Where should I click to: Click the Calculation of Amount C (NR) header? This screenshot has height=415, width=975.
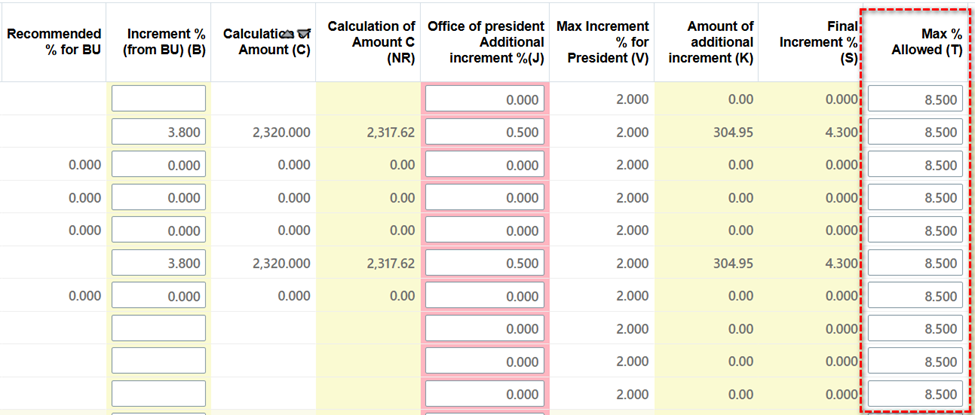(x=369, y=41)
